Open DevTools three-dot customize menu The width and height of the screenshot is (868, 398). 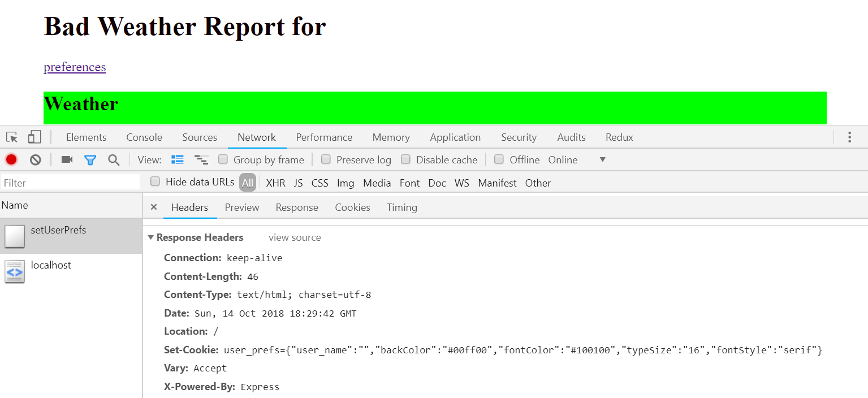(849, 137)
